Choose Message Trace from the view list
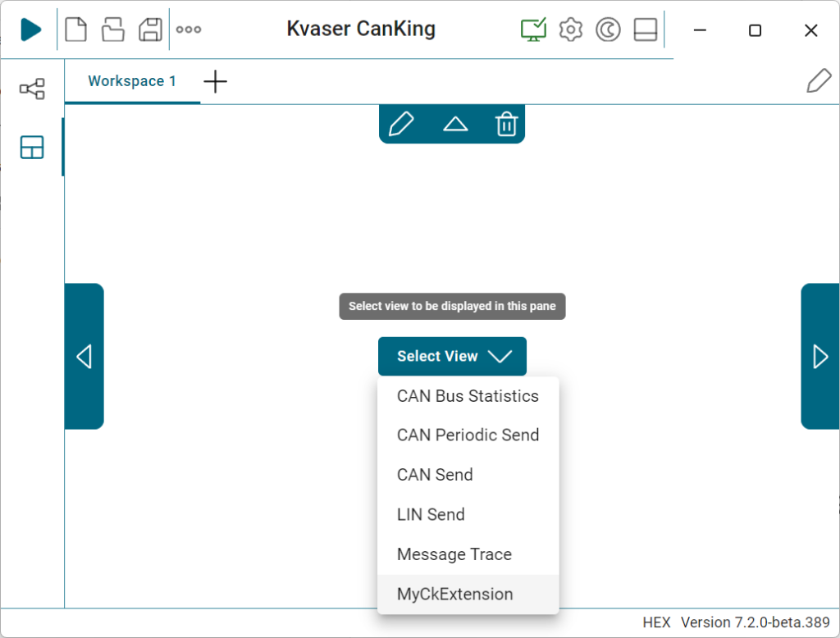This screenshot has height=638, width=840. coord(454,554)
